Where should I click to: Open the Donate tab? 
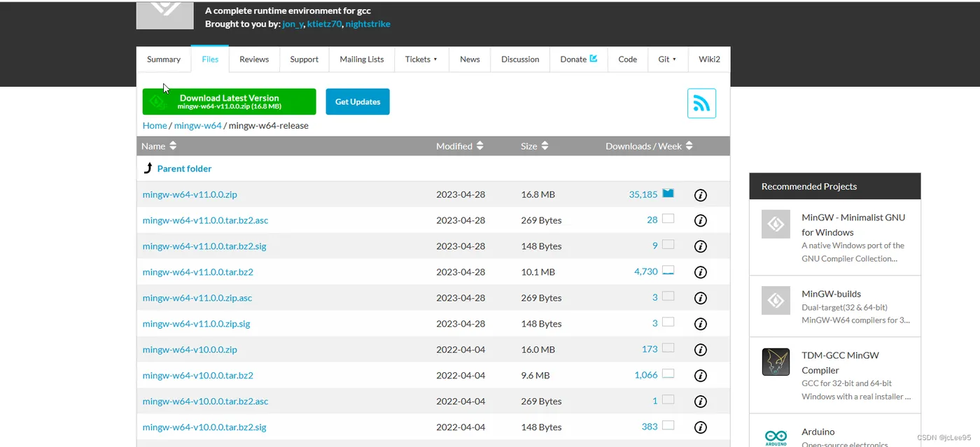578,59
